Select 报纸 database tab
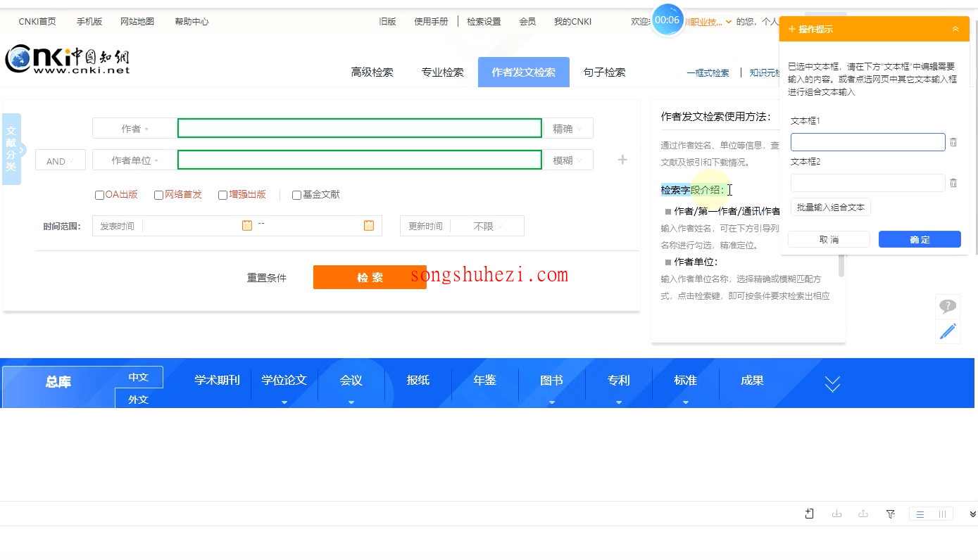This screenshot has height=560, width=978. pyautogui.click(x=418, y=381)
